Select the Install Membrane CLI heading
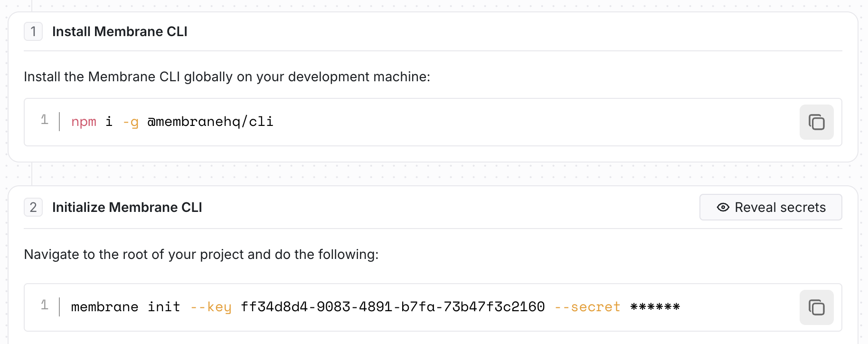The image size is (868, 344). [120, 31]
